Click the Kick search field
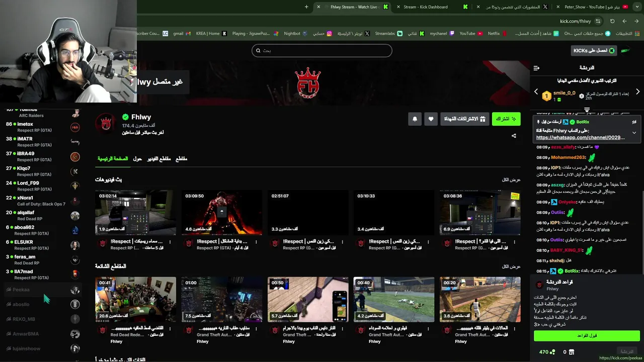644x362 pixels. [322, 50]
